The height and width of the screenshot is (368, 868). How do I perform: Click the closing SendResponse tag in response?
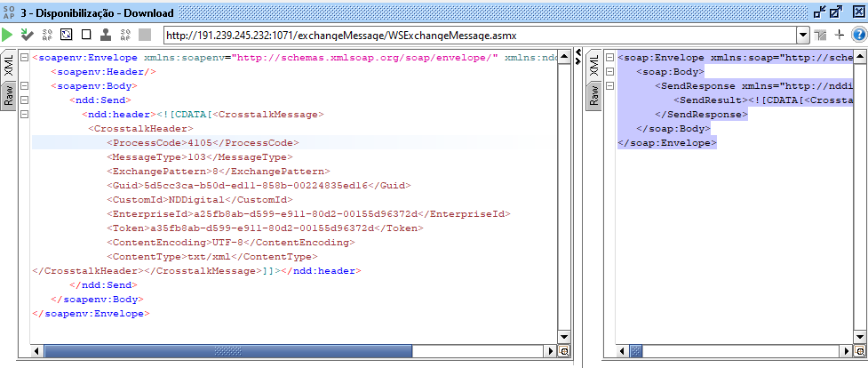coord(701,115)
